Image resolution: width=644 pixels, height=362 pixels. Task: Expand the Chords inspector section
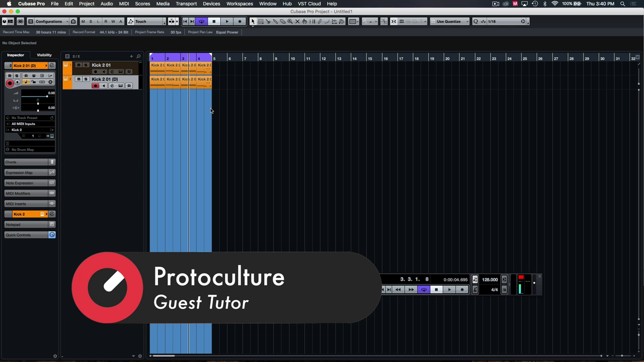[30, 162]
